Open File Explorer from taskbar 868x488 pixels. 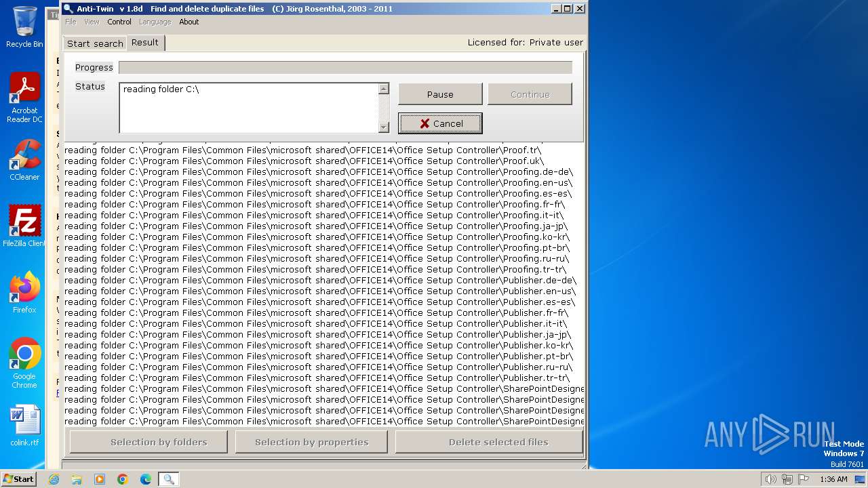77,479
